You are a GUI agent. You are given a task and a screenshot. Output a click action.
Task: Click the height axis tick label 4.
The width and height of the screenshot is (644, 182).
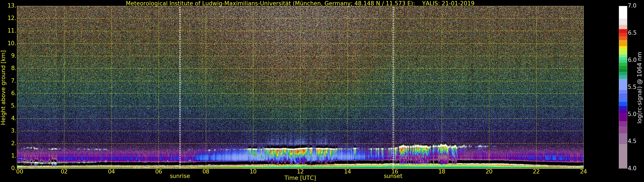click(14, 118)
